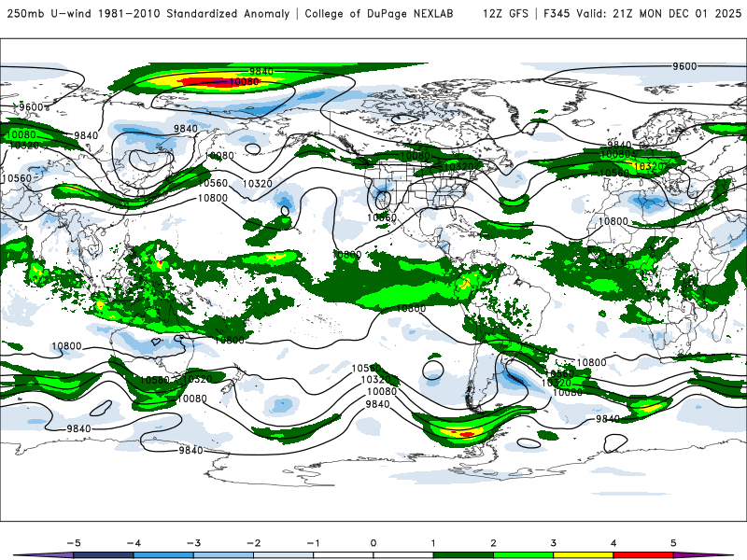Click the "-5" label on the color scale
The height and width of the screenshot is (560, 747).
[74, 543]
